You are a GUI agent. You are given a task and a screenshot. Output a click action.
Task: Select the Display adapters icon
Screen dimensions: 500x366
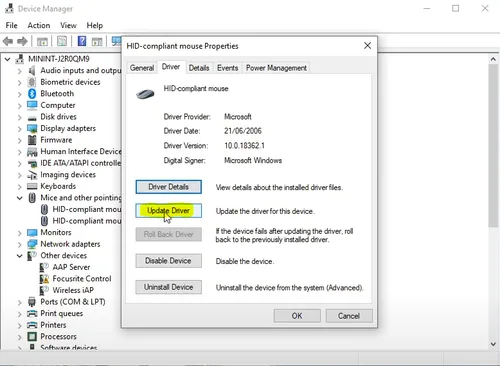point(32,128)
